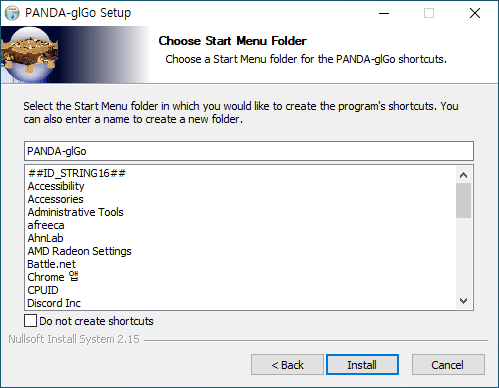Click the folder list scrollbar thumb
Viewport: 499px width, 388px height.
tap(463, 200)
